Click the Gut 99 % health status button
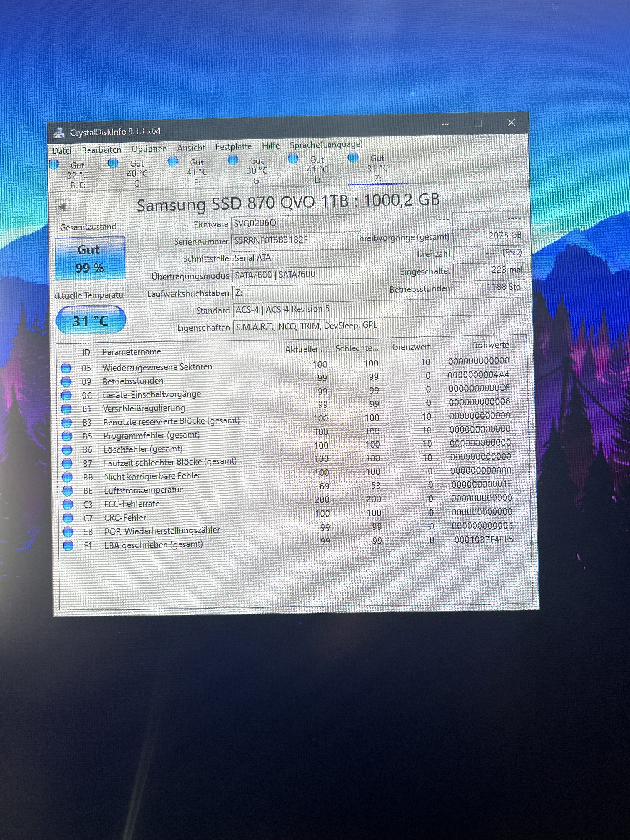 pos(90,258)
